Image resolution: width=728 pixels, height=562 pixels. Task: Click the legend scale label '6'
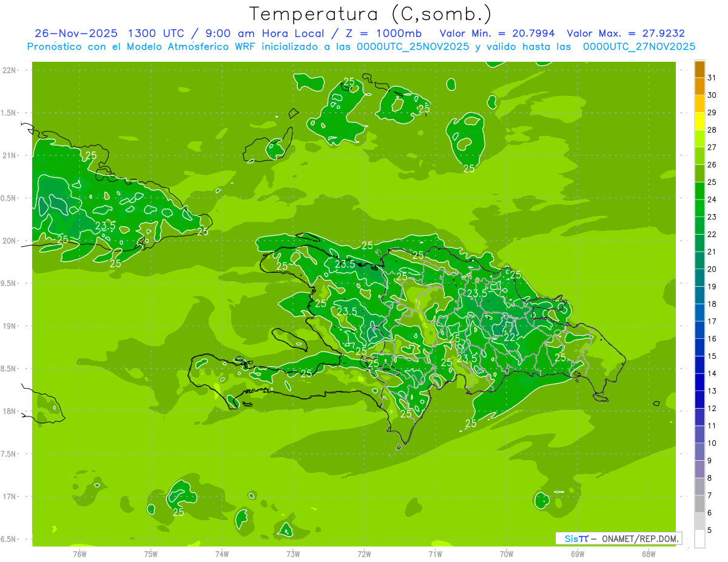(710, 513)
